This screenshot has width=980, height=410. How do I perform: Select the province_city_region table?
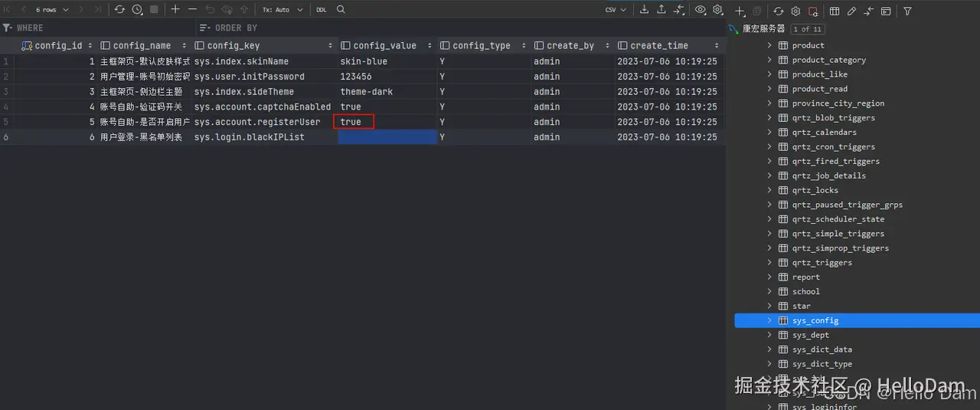pyautogui.click(x=838, y=103)
